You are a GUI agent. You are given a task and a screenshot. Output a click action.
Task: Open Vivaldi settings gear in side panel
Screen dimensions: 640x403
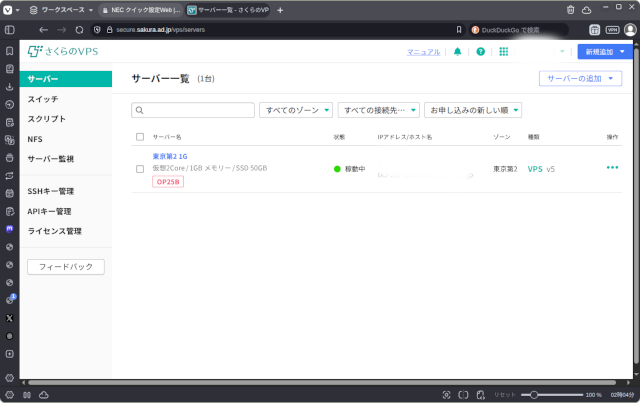pyautogui.click(x=10, y=378)
